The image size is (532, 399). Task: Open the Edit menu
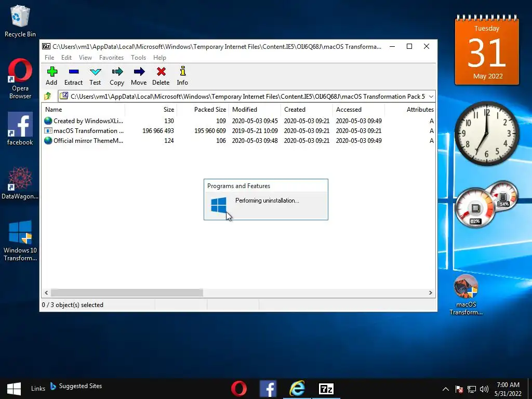66,58
